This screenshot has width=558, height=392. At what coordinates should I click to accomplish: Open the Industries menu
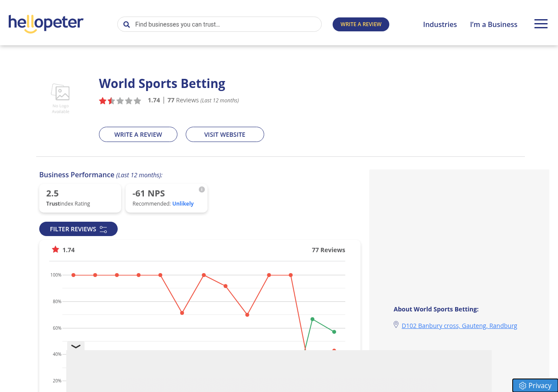pyautogui.click(x=440, y=24)
